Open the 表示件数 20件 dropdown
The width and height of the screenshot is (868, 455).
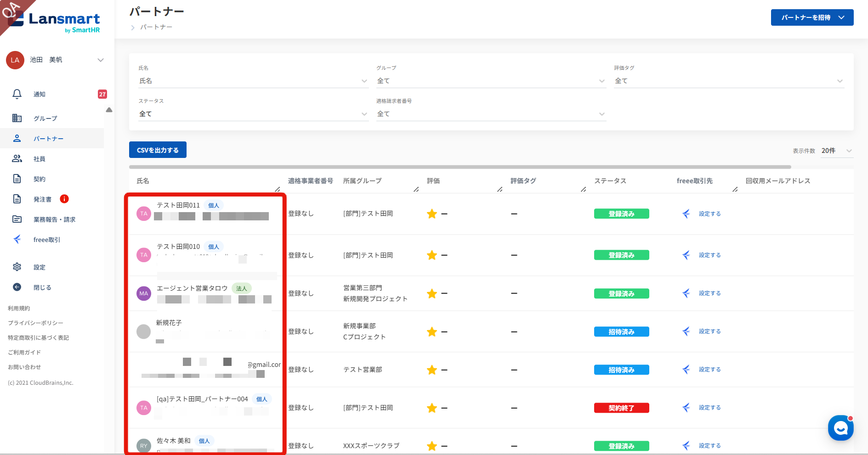(x=837, y=151)
